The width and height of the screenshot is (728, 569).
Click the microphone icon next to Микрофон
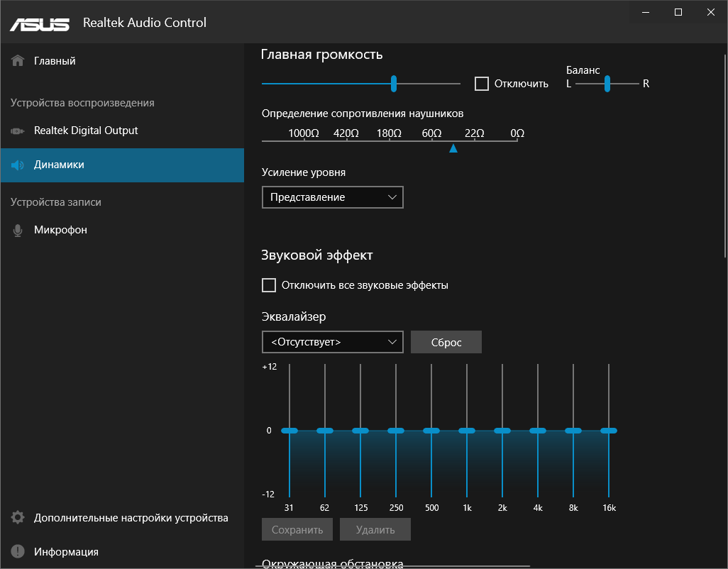click(17, 230)
